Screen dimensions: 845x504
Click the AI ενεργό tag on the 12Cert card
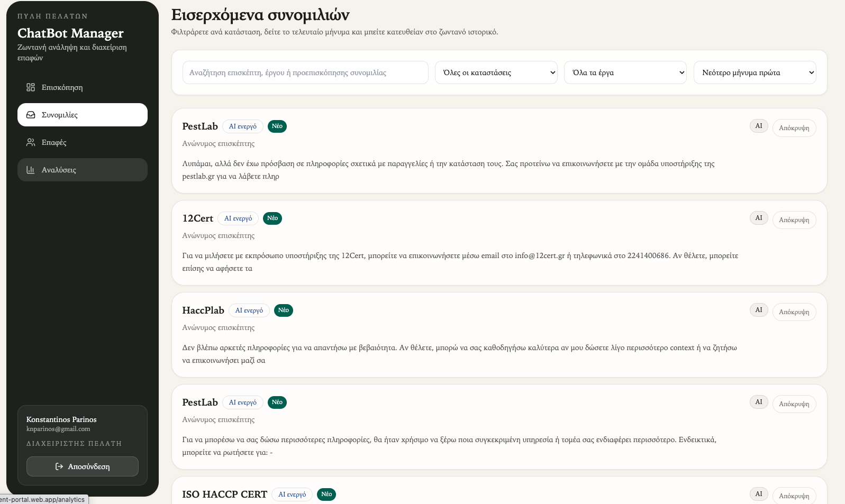coord(238,218)
